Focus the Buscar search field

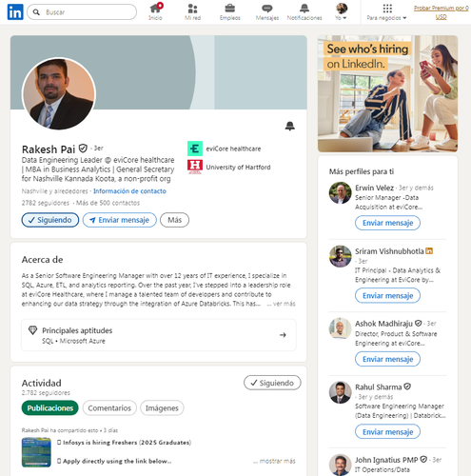[x=82, y=12]
